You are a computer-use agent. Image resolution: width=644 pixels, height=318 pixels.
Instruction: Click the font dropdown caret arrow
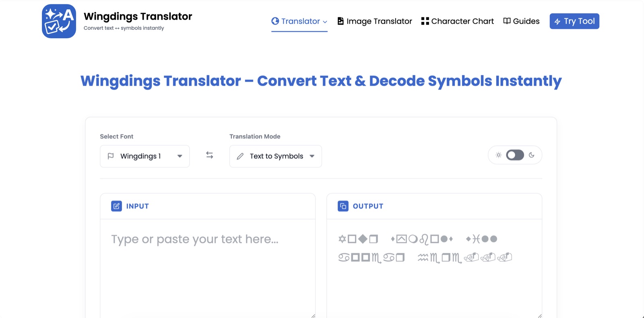tap(180, 156)
